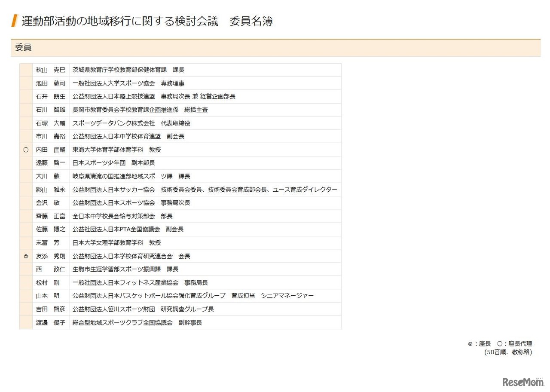Select the row for 池田 敦司
Image resolution: width=550 pixels, height=392 pixels.
180,83
